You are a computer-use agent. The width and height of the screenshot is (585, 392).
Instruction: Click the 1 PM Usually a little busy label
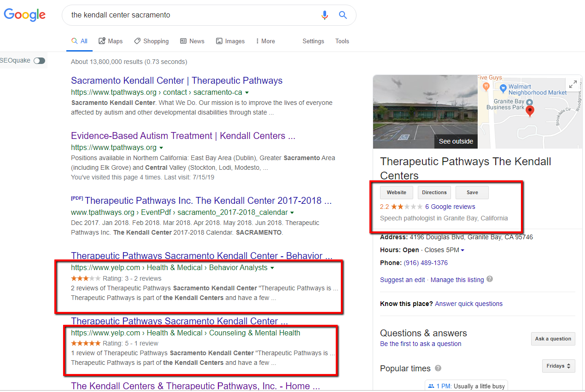pos(466,386)
